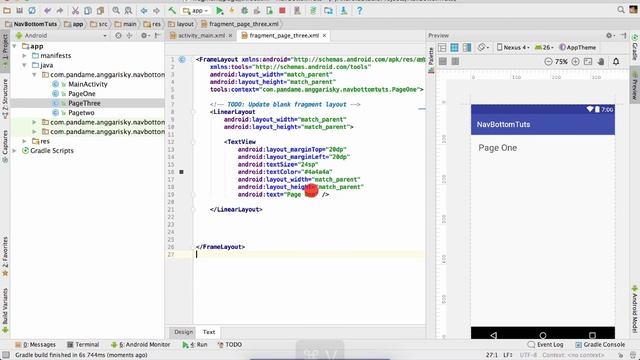Select MainActivity in project tree
Screen dimensions: 640x360
87,84
